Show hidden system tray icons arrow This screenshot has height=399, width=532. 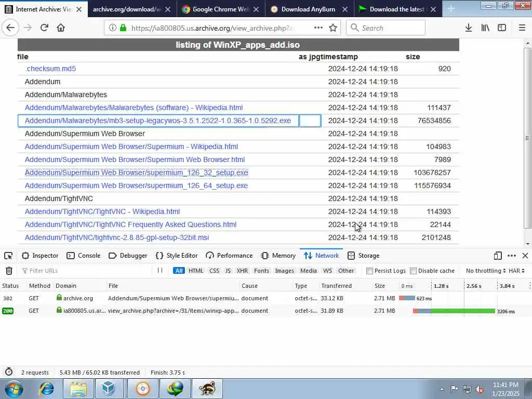pyautogui.click(x=442, y=390)
